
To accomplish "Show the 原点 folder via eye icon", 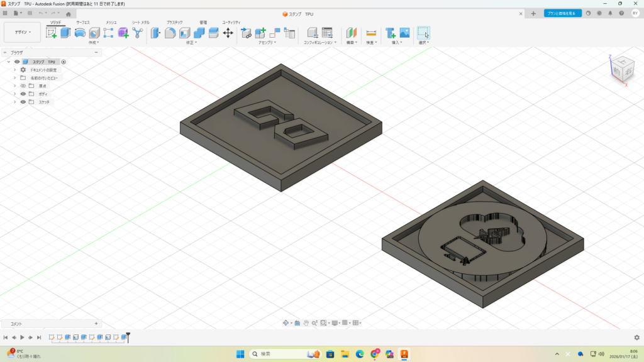I will coord(23,85).
